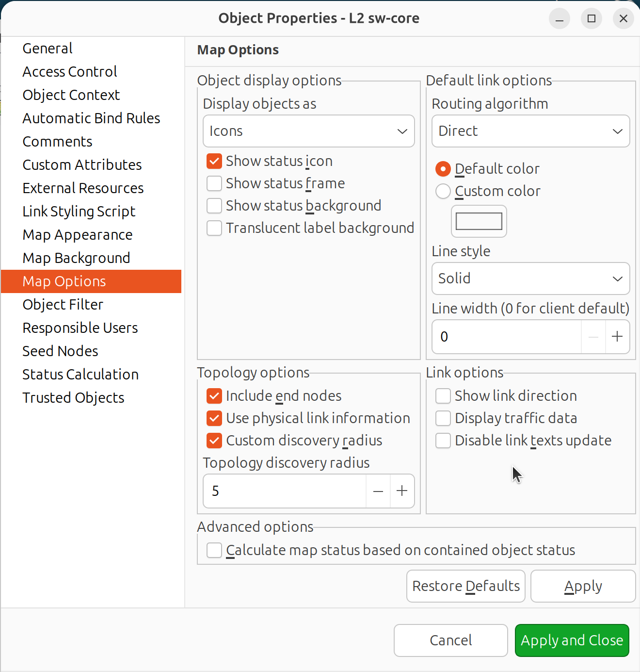Enable Translucent label background
Image resolution: width=640 pixels, height=672 pixels.
[x=214, y=228]
